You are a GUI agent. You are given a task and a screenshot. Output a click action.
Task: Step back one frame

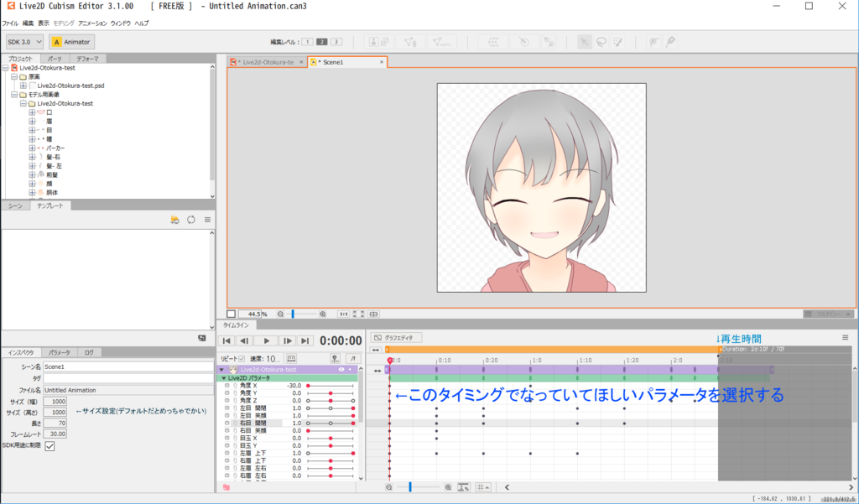pyautogui.click(x=244, y=340)
